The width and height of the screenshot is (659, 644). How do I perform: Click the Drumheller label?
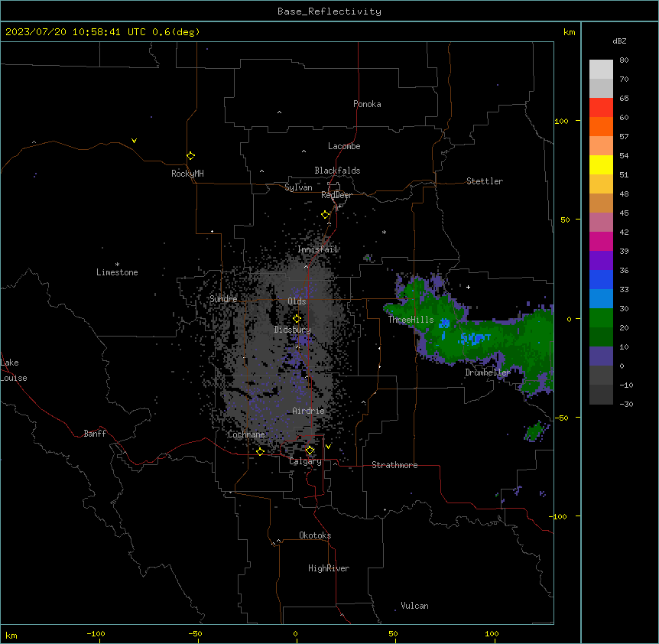point(488,372)
